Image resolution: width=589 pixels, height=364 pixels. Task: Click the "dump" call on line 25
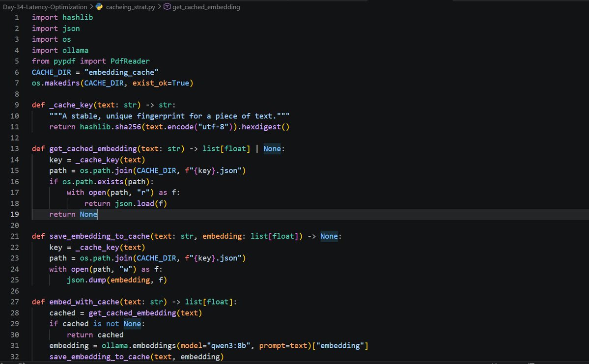point(97,280)
